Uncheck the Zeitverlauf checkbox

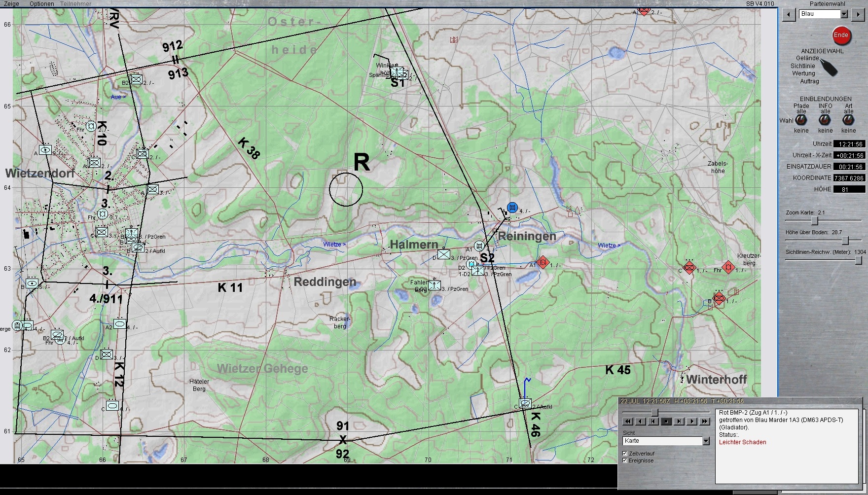625,453
